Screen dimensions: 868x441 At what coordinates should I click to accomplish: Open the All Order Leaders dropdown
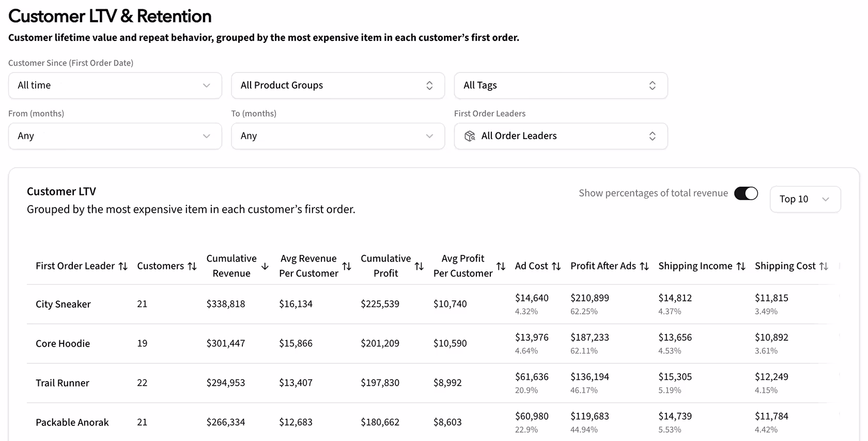(x=561, y=136)
